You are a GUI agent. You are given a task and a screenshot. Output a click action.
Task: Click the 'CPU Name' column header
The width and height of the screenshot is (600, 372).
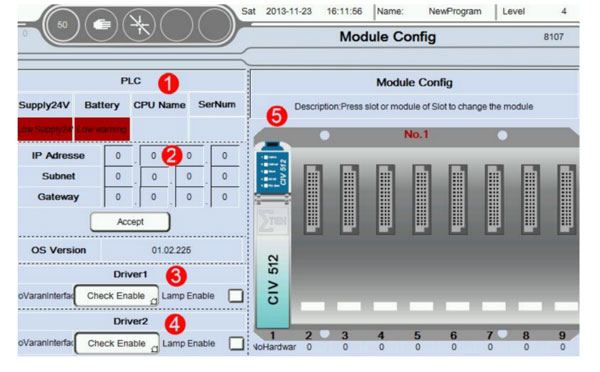(x=159, y=105)
